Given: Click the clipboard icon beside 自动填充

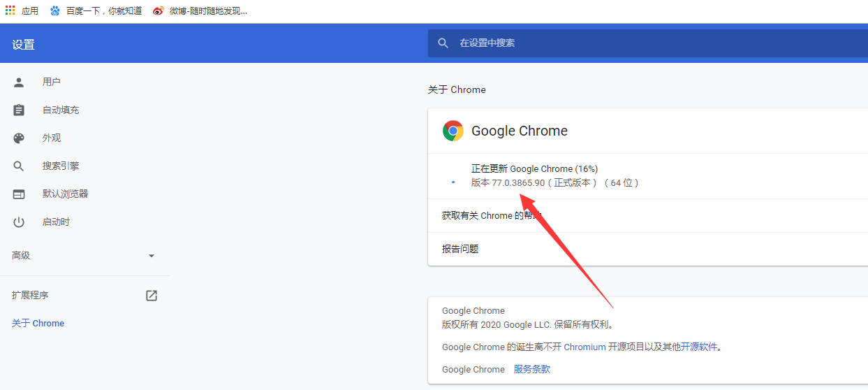Looking at the screenshot, I should coord(19,110).
